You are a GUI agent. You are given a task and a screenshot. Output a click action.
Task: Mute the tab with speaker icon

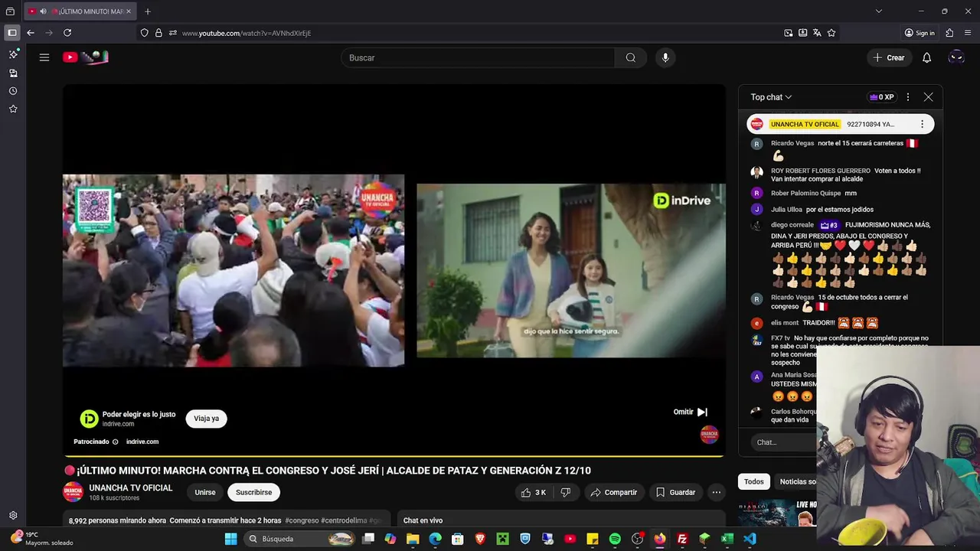43,11
